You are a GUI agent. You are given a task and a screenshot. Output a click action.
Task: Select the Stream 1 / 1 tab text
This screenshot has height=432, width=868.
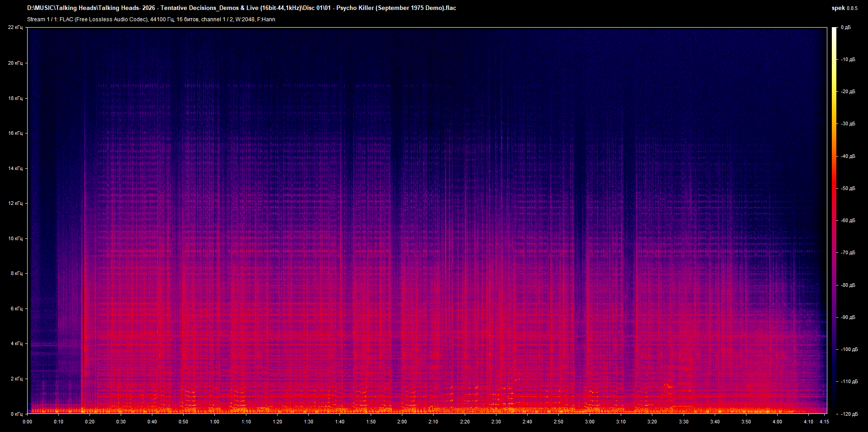tap(42, 19)
